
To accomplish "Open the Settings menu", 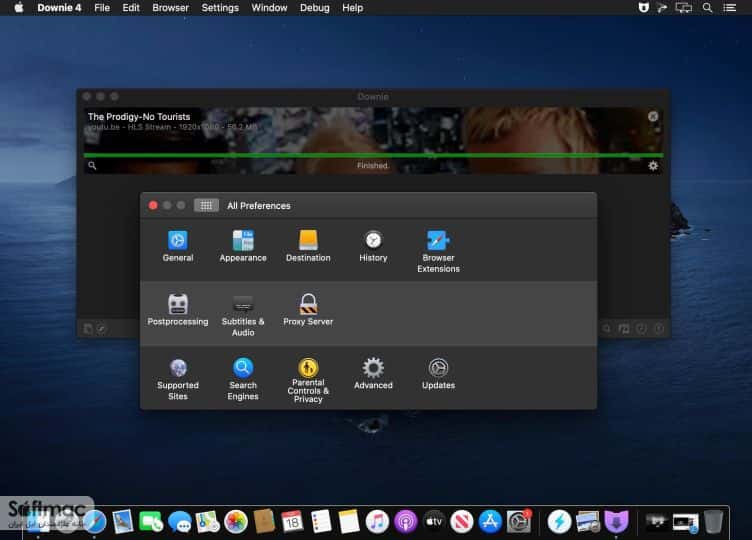I will point(220,8).
